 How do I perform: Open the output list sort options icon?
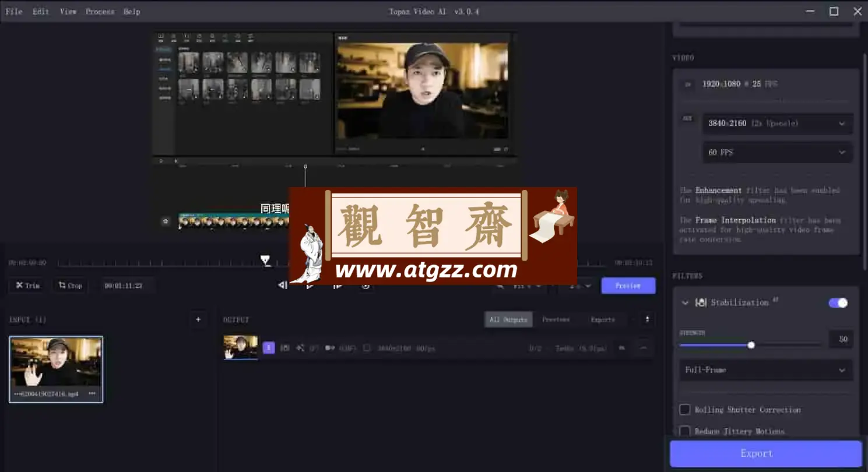tap(647, 319)
